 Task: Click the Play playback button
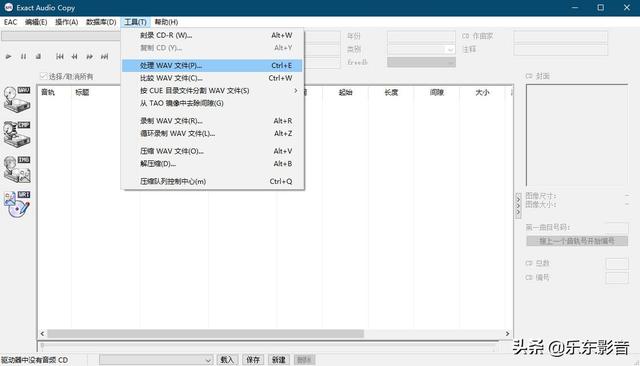8,56
